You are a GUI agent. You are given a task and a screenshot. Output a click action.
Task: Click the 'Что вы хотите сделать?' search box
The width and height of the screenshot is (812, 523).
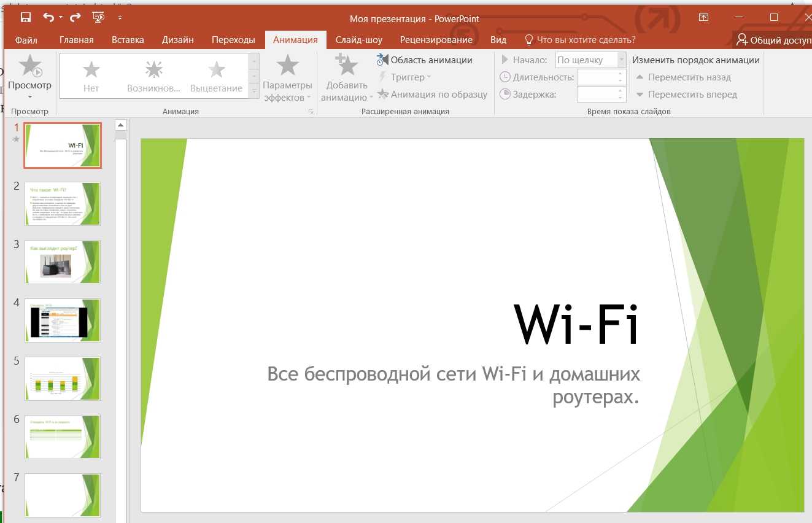pyautogui.click(x=580, y=40)
